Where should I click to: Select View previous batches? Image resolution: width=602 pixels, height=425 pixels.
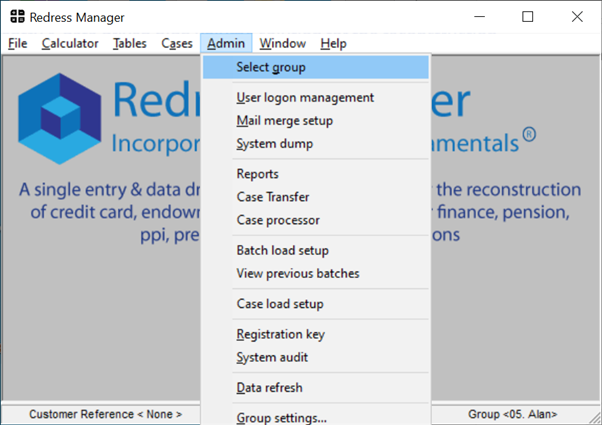[316, 273]
